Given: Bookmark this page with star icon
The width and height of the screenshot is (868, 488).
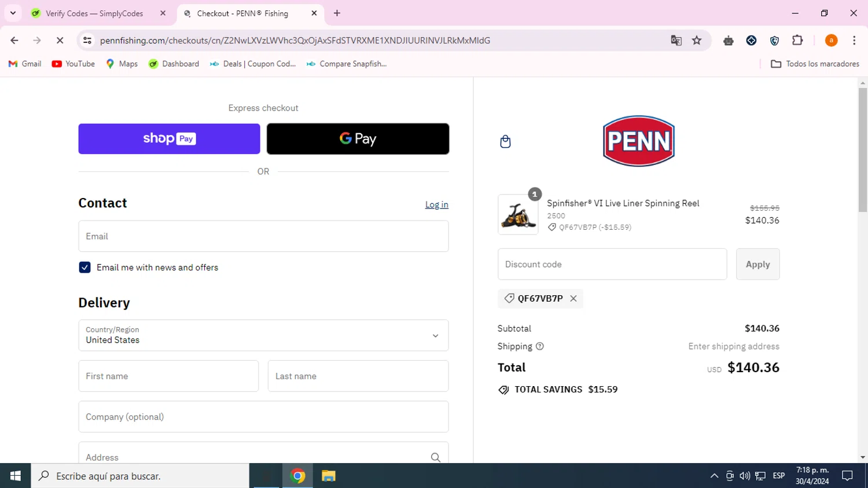Looking at the screenshot, I should coord(697,41).
